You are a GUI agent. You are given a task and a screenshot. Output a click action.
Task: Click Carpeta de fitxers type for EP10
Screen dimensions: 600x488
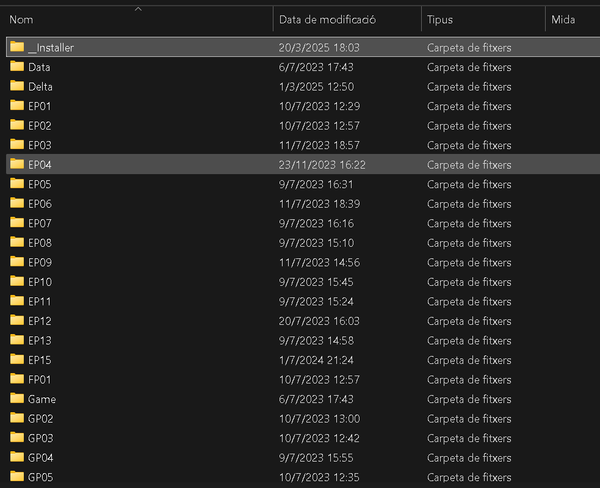[469, 282]
